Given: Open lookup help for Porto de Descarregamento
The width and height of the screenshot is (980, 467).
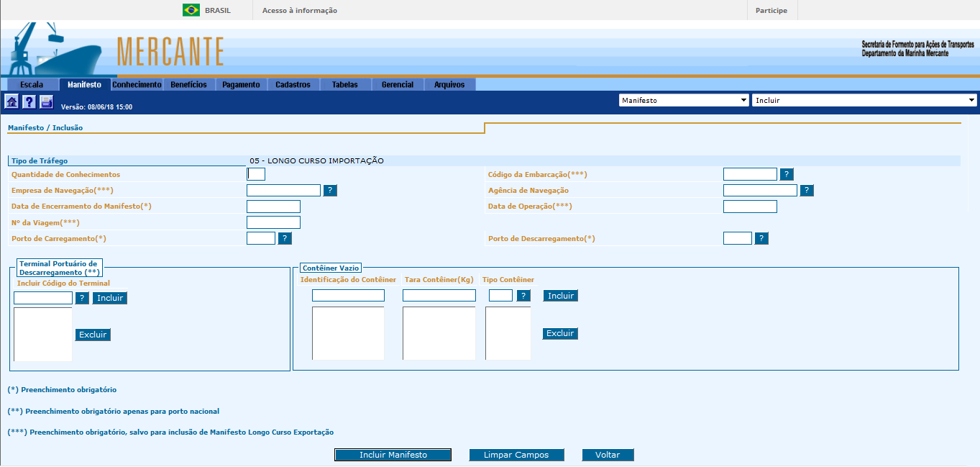Looking at the screenshot, I should point(761,238).
